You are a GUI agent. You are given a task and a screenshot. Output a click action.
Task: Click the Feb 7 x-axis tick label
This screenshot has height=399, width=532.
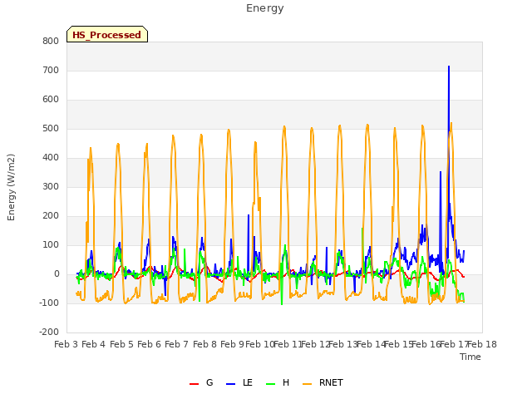(x=176, y=344)
